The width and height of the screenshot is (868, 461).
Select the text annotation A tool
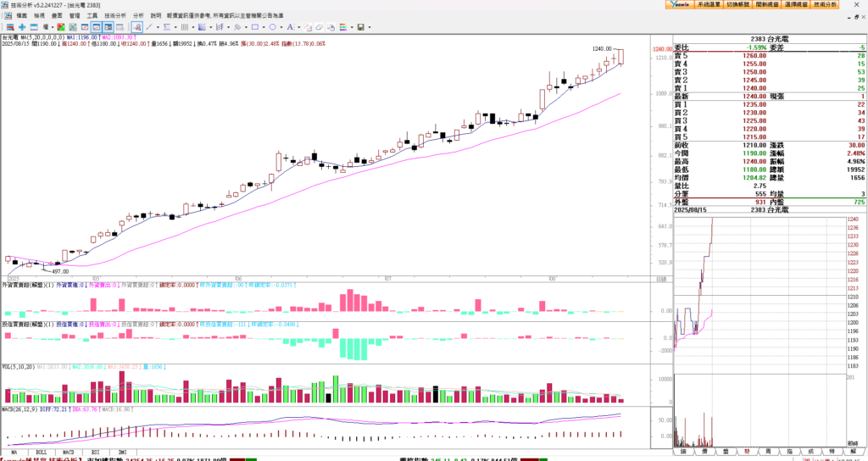(x=290, y=26)
